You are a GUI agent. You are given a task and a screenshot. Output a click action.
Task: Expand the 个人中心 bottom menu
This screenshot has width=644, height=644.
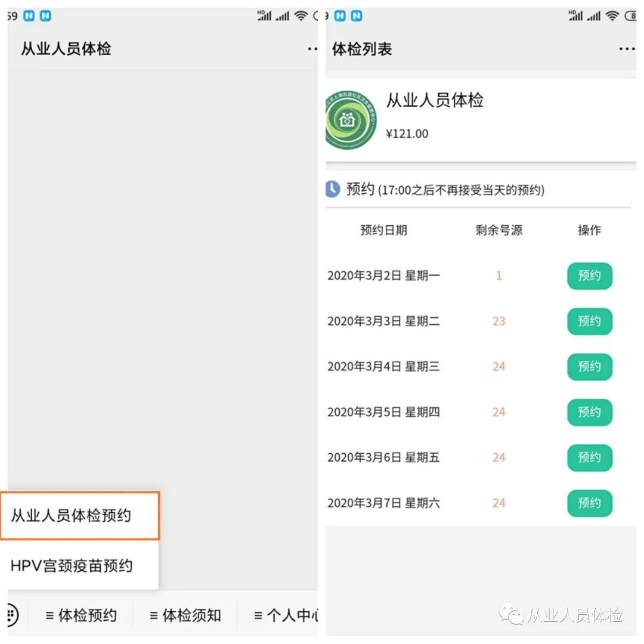tap(286, 615)
